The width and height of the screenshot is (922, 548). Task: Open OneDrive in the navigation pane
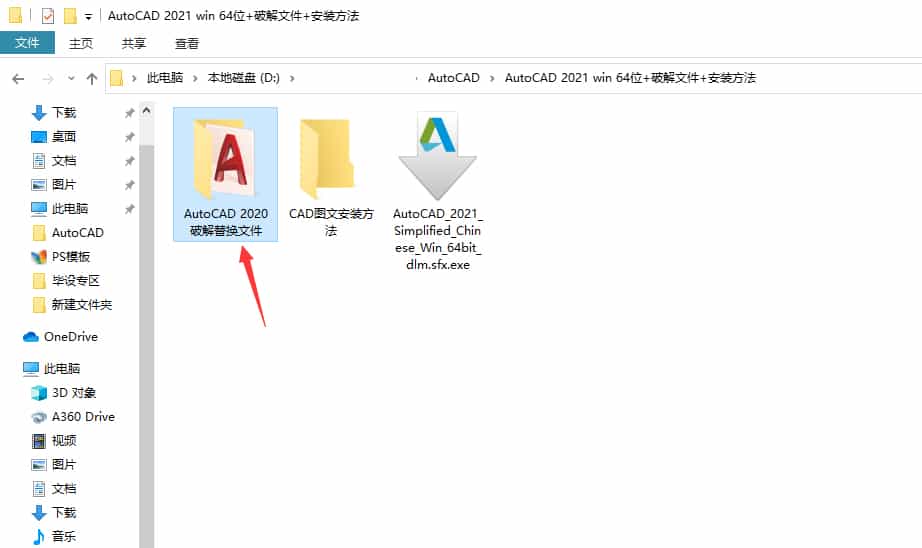tap(70, 337)
